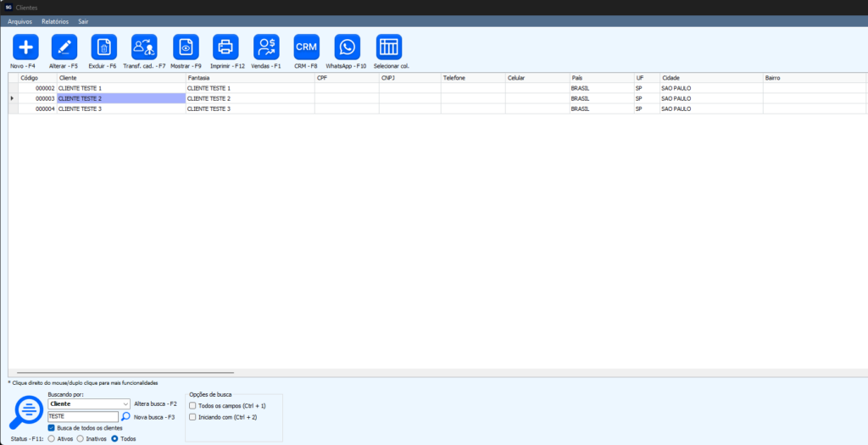Click the Mostrar eye document icon

[186, 47]
